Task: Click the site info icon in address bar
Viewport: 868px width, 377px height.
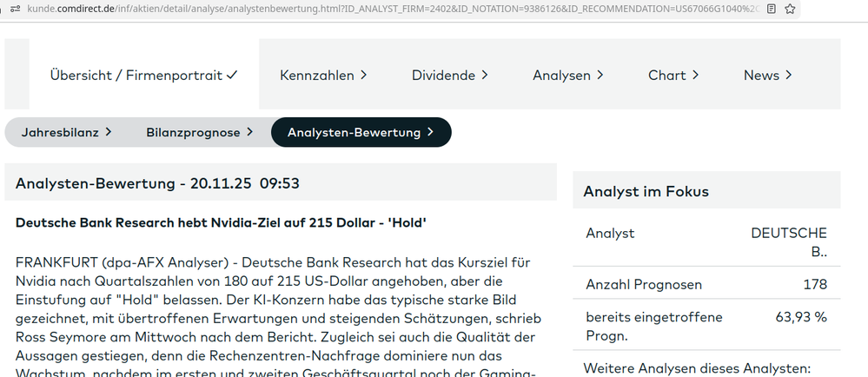Action: [x=16, y=9]
